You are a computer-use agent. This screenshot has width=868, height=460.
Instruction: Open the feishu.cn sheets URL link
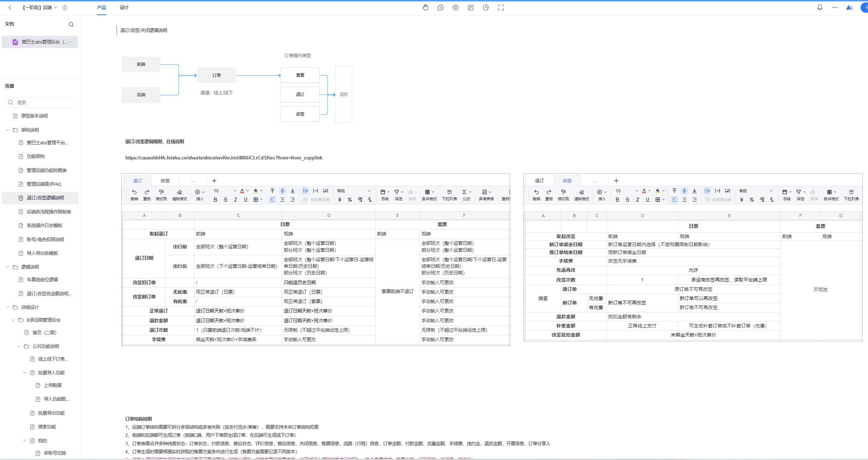[224, 158]
